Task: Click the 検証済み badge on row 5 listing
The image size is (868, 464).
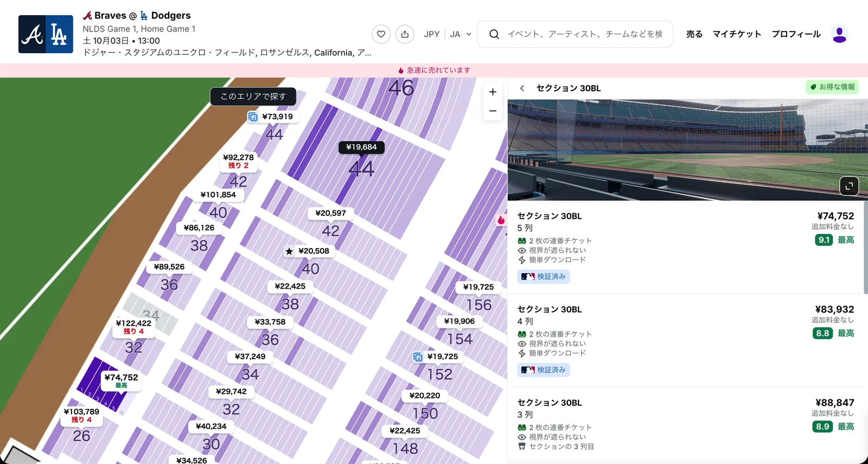Action: [x=544, y=277]
